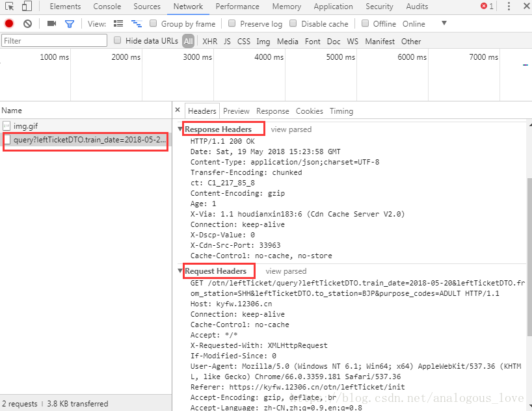The width and height of the screenshot is (532, 411).
Task: Switch to the Application tab
Action: click(x=333, y=7)
